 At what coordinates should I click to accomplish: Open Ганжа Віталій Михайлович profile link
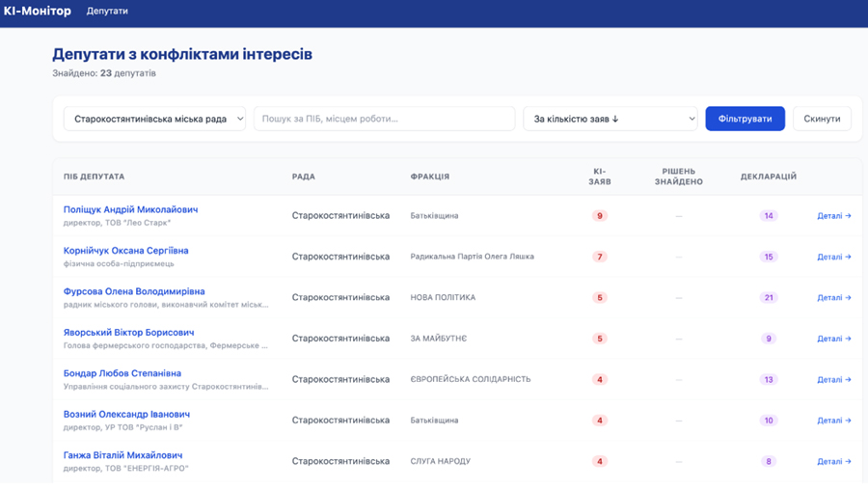pos(122,455)
